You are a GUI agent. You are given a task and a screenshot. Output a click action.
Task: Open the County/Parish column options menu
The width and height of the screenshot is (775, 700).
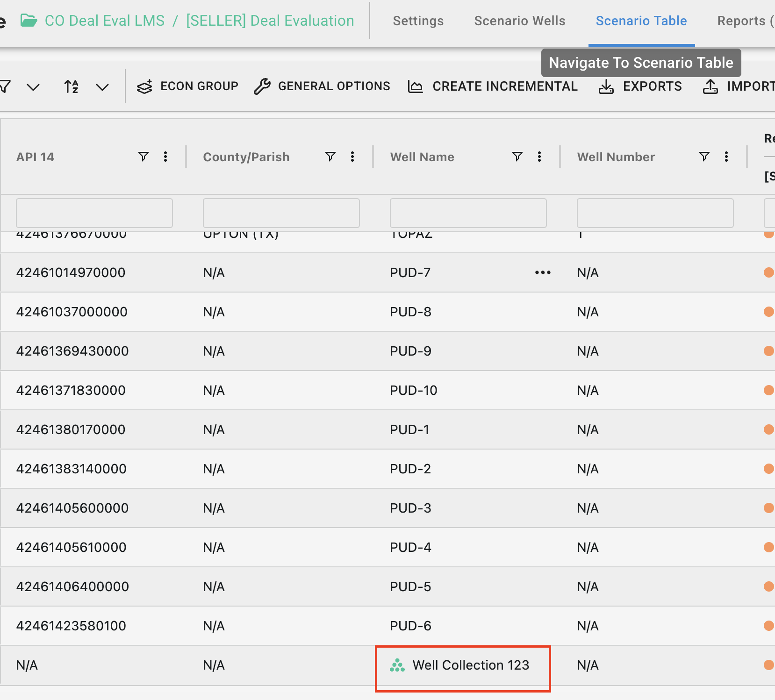pyautogui.click(x=352, y=157)
